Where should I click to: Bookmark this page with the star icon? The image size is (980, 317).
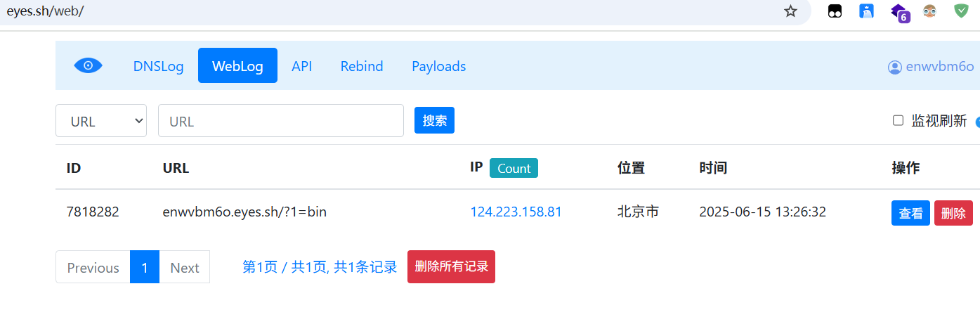pos(790,11)
